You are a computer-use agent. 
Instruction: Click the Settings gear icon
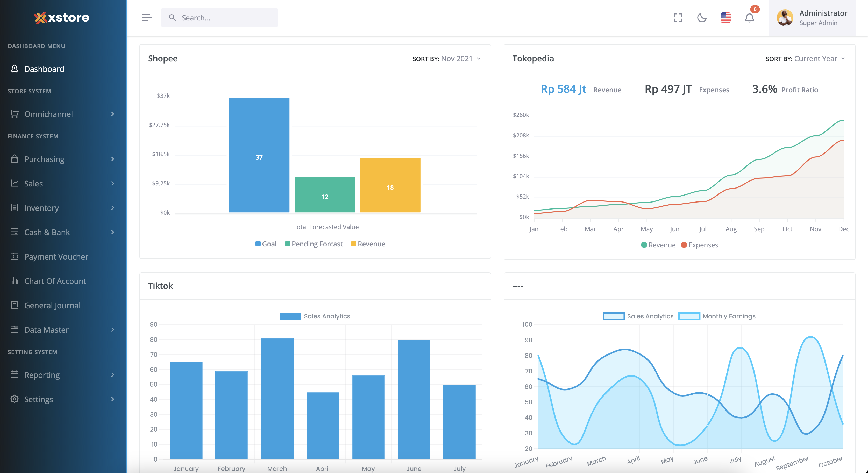[x=15, y=399]
